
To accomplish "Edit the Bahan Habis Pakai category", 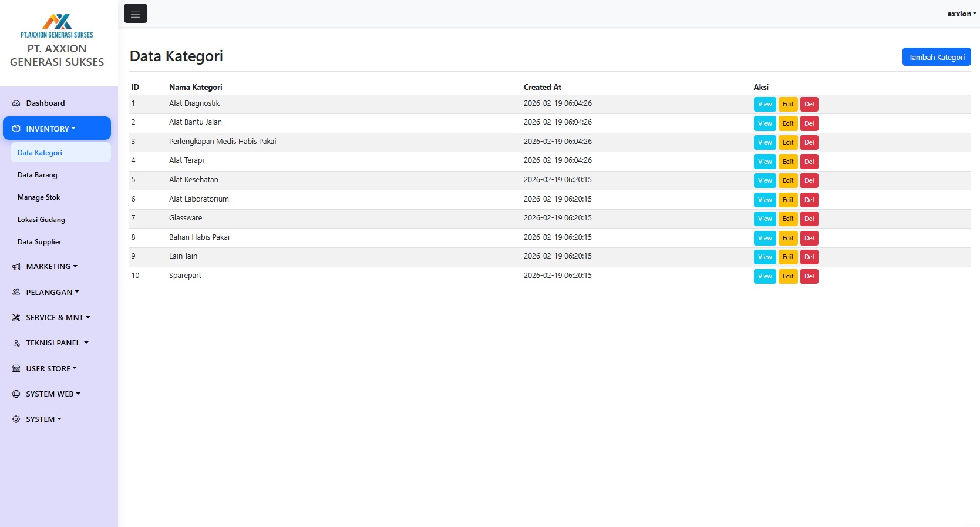I will tap(788, 238).
